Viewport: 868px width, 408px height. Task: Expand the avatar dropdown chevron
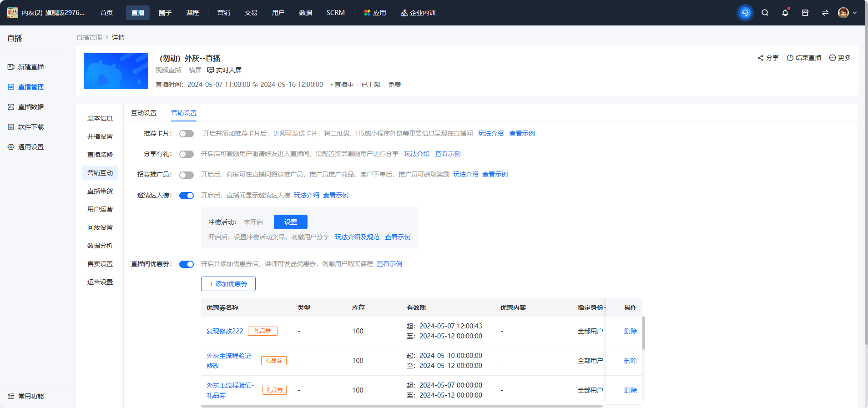pos(855,13)
